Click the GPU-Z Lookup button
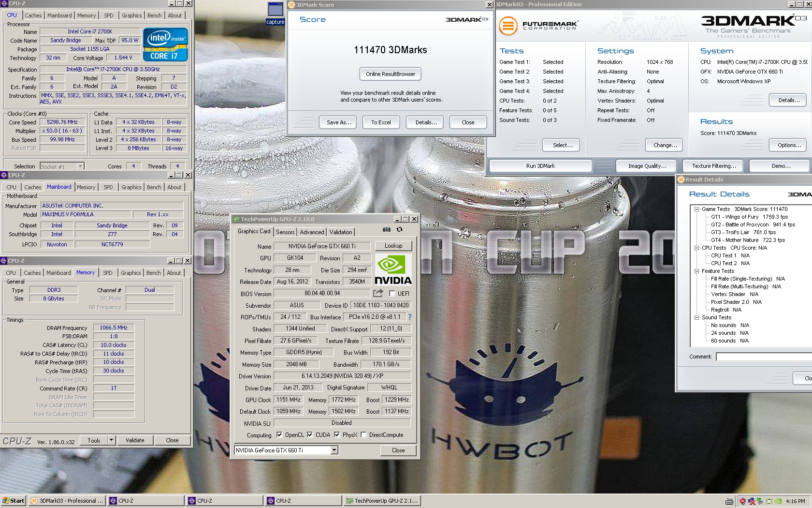 [393, 246]
